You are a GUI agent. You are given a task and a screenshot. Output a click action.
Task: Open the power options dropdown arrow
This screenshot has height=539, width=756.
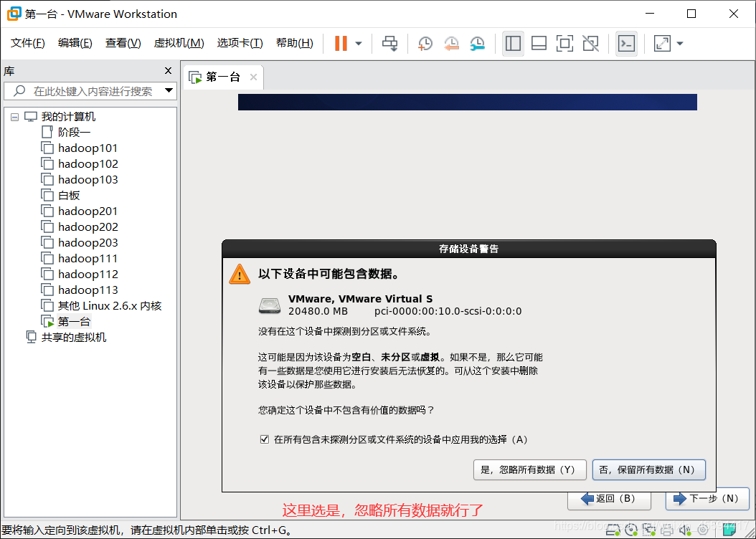coord(359,43)
